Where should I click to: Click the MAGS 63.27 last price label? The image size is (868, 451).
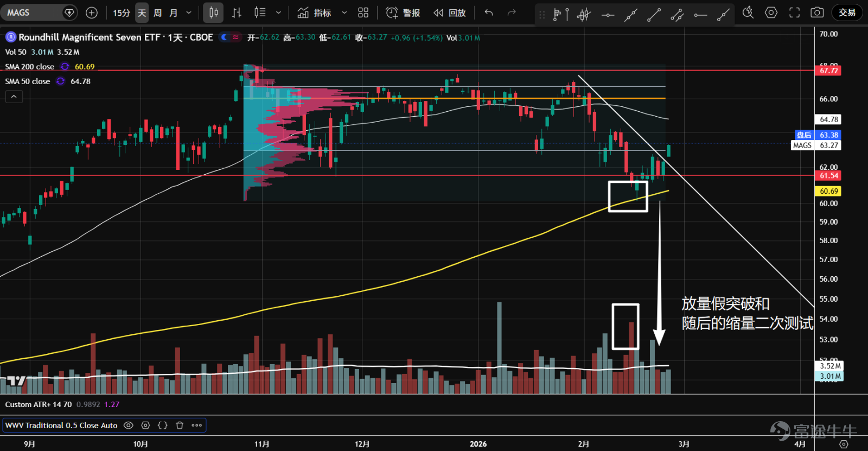coord(816,145)
